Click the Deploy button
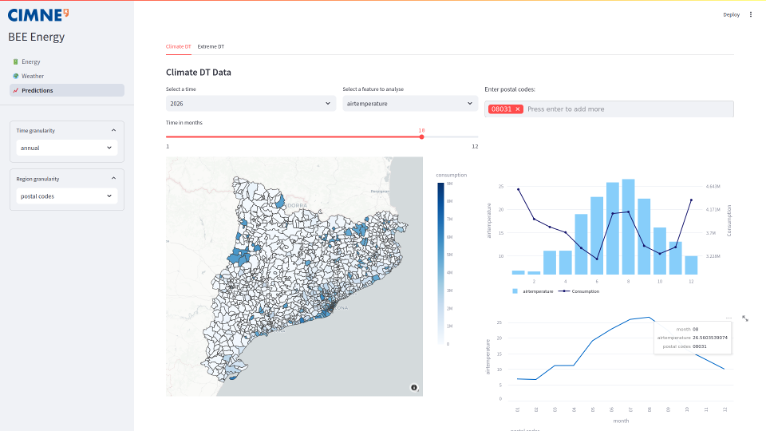Image resolution: width=766 pixels, height=431 pixels. point(731,15)
